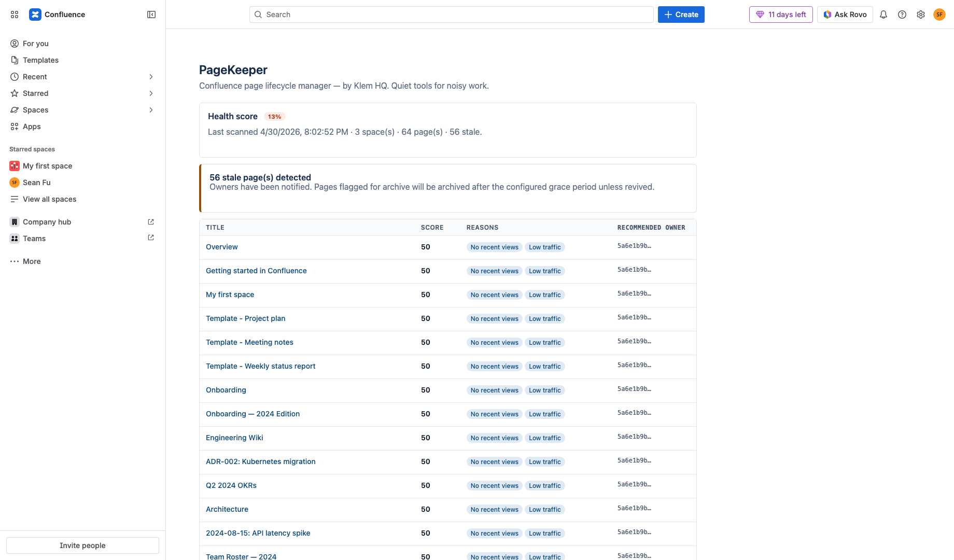Image resolution: width=954 pixels, height=560 pixels.
Task: Open the Overview page link
Action: pyautogui.click(x=222, y=247)
